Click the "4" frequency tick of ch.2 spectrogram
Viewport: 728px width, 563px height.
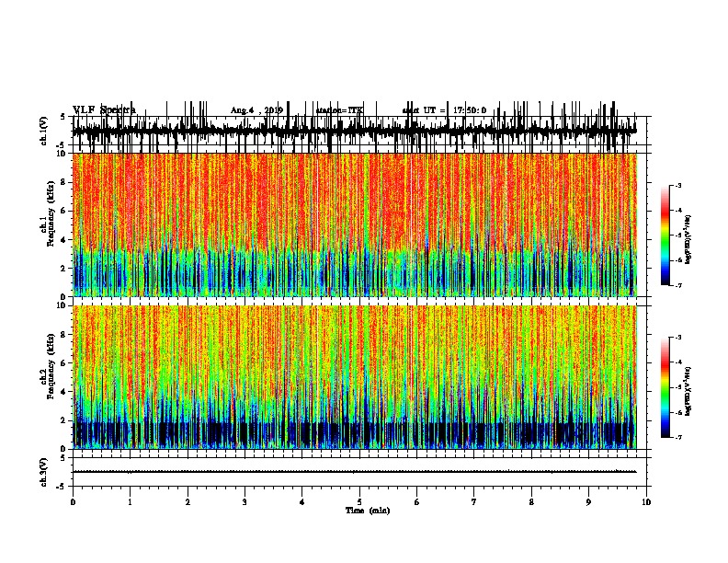(x=64, y=392)
